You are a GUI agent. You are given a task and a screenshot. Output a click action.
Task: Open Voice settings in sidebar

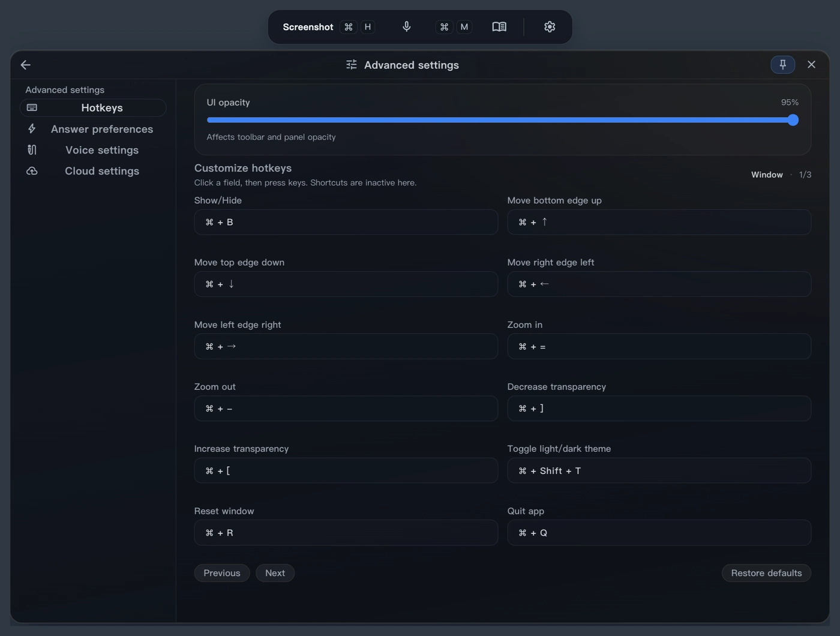coord(93,150)
